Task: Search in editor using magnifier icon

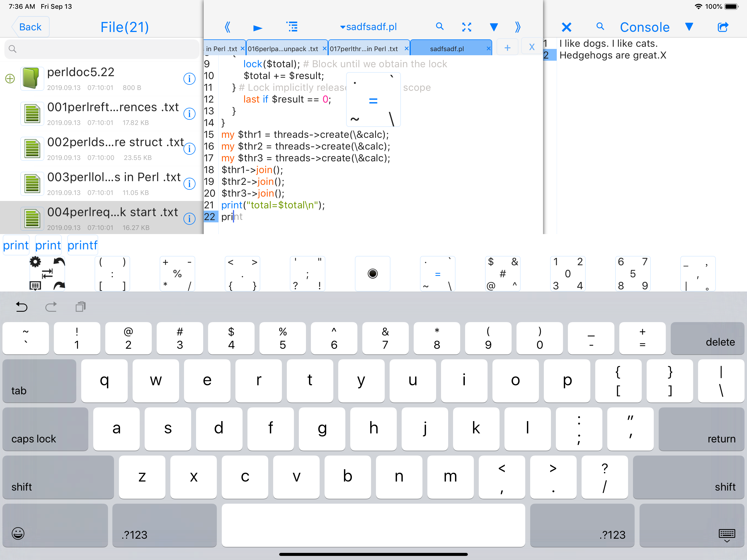Action: click(439, 26)
